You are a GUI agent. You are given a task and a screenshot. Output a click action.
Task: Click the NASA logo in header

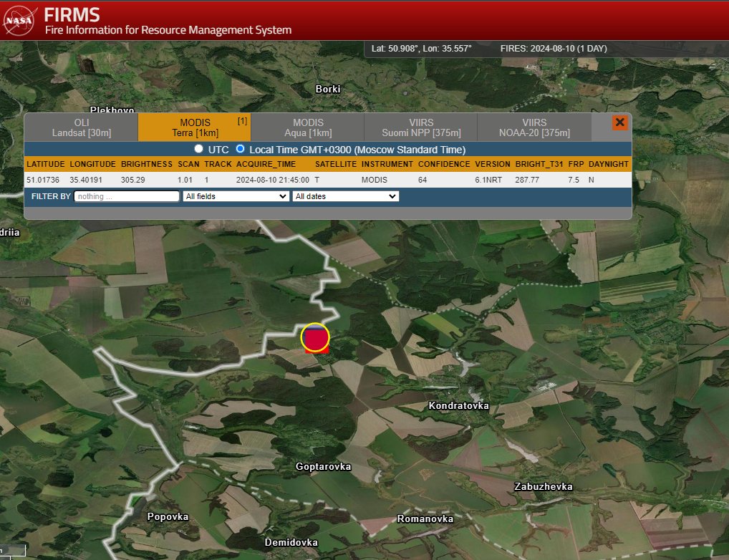[20, 20]
